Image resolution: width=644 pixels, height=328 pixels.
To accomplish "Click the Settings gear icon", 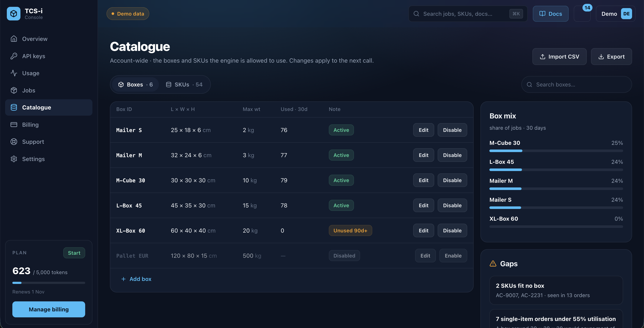I will point(14,159).
